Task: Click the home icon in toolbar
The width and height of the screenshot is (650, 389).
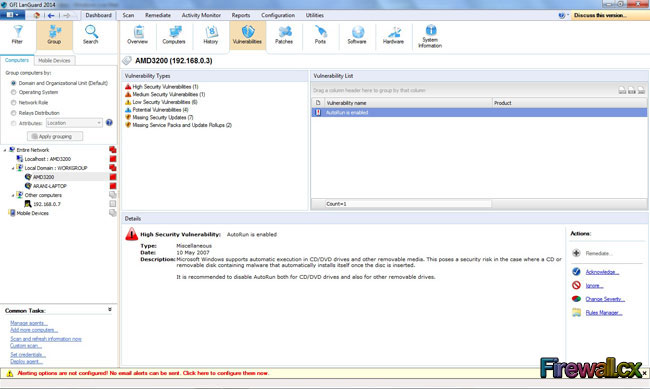Action: click(37, 15)
